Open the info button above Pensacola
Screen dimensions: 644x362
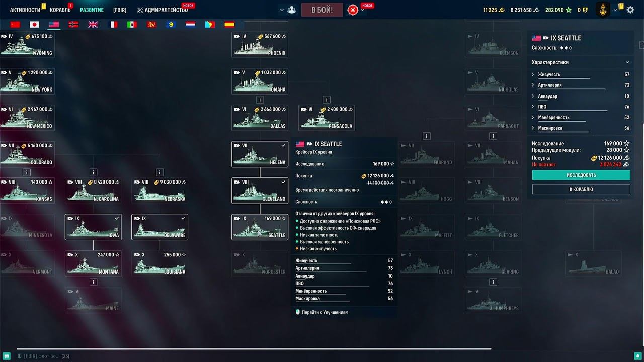coord(327,100)
